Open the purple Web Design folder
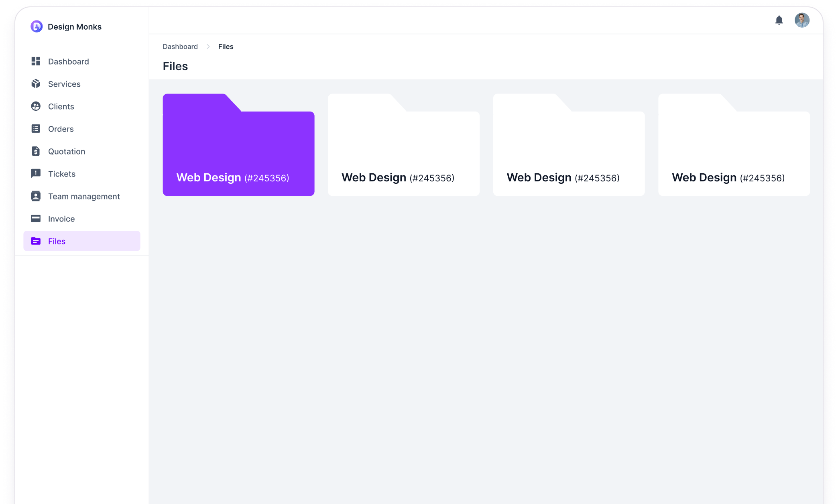The image size is (838, 504). [238, 145]
